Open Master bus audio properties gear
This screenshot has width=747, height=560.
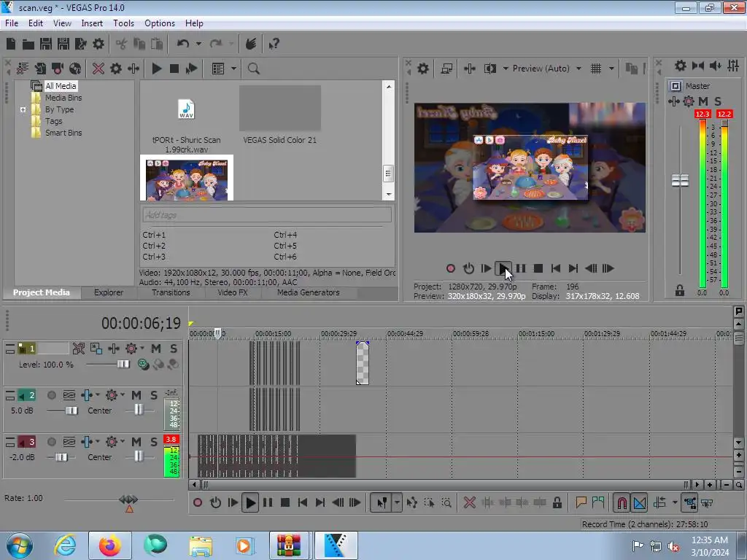[x=681, y=66]
